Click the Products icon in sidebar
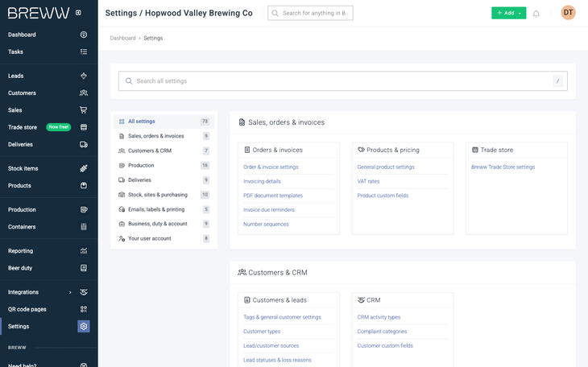The height and width of the screenshot is (367, 588). click(84, 186)
